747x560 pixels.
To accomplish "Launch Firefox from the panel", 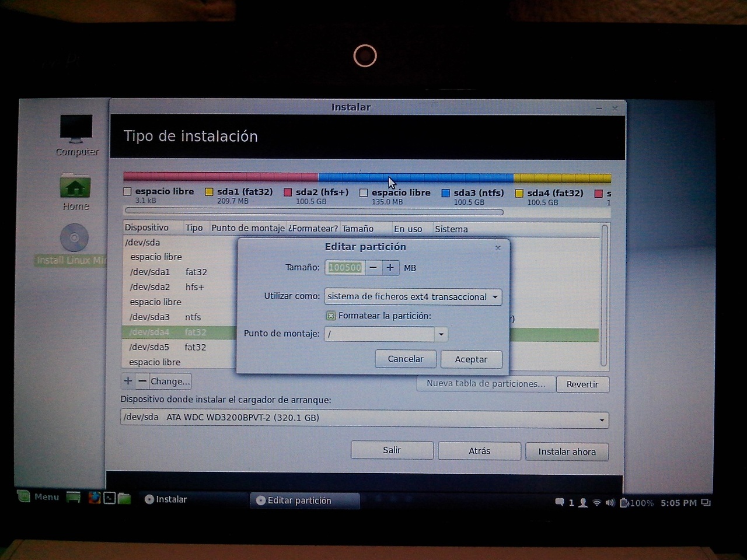I will [94, 498].
